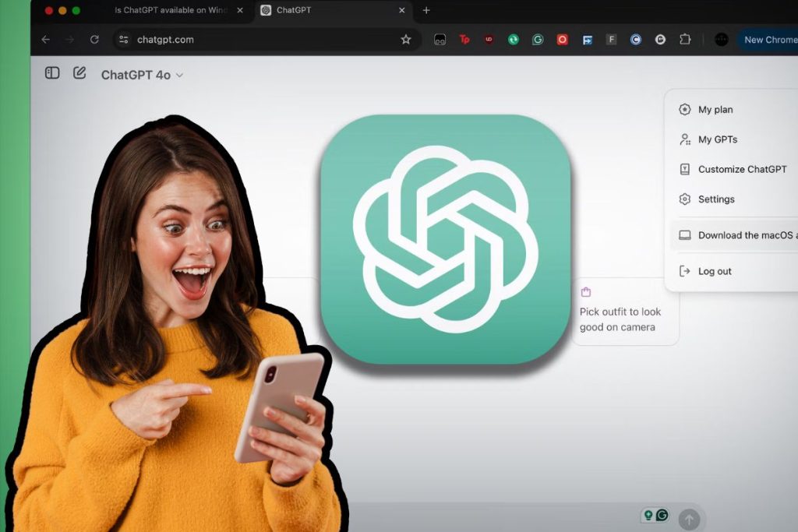Viewport: 798px width, 532px height.
Task: Open the blue circular C extension
Action: (x=636, y=39)
